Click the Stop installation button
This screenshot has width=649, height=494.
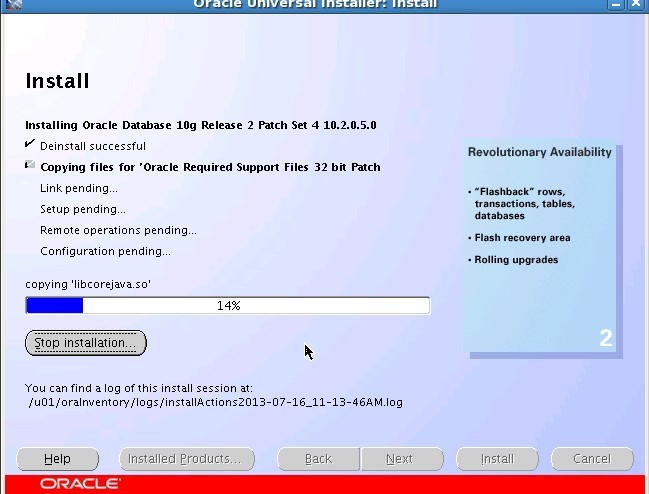86,343
